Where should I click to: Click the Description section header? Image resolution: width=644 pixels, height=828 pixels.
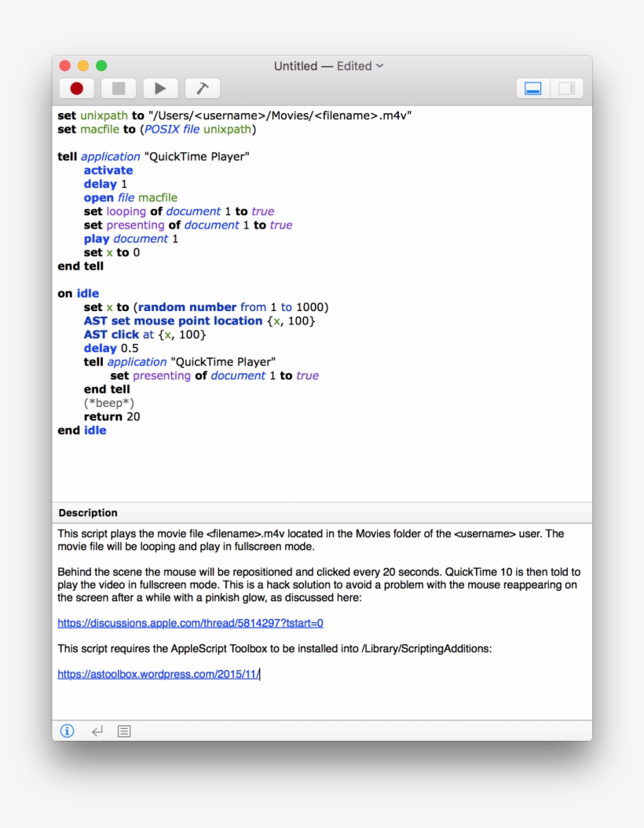(x=87, y=512)
